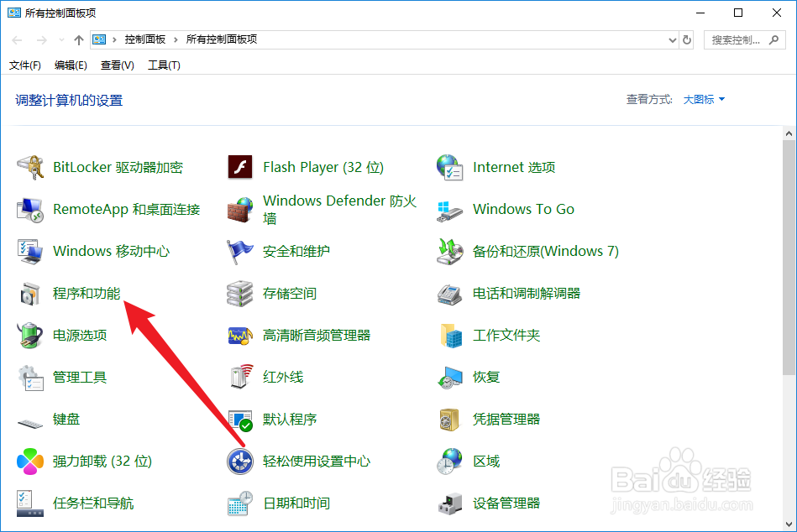Expand the address bar history dropdown

coord(673,40)
